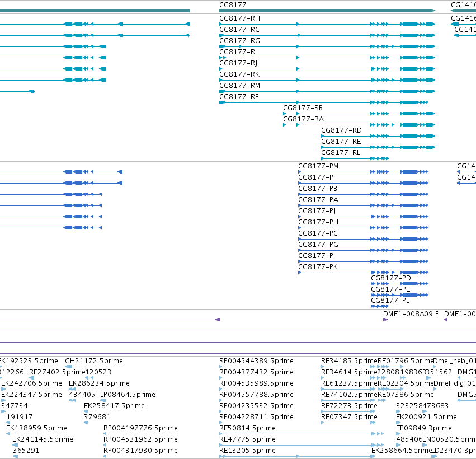Viewport: 476px width, 459px height.
Task: Select the EK200921.5prime EST label
Action: [426, 417]
